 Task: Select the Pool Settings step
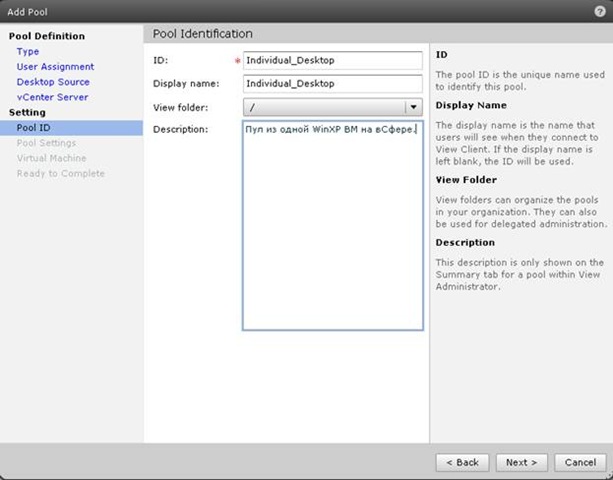46,143
